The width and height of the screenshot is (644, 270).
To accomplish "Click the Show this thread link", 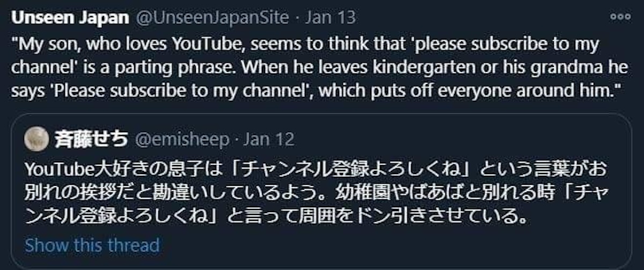I will tap(92, 245).
